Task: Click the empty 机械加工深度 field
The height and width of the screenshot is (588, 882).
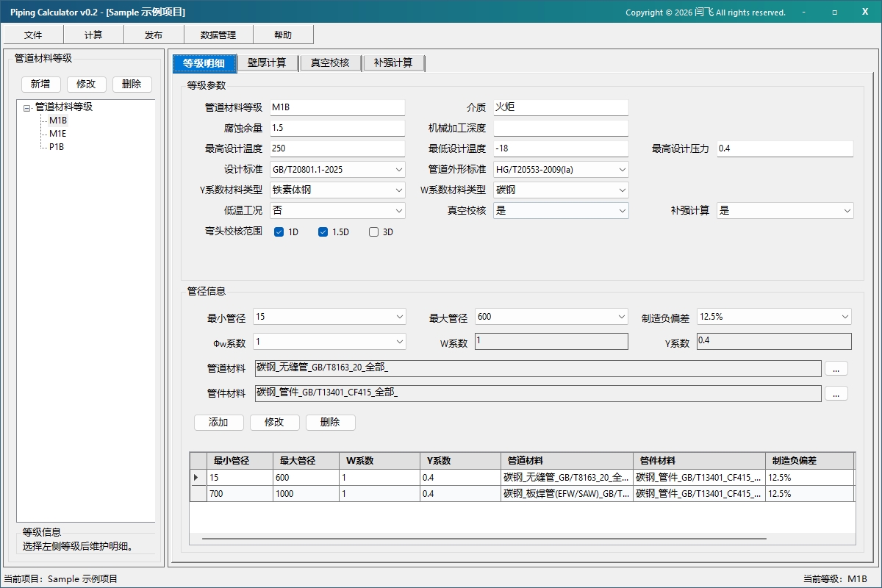Action: point(561,128)
